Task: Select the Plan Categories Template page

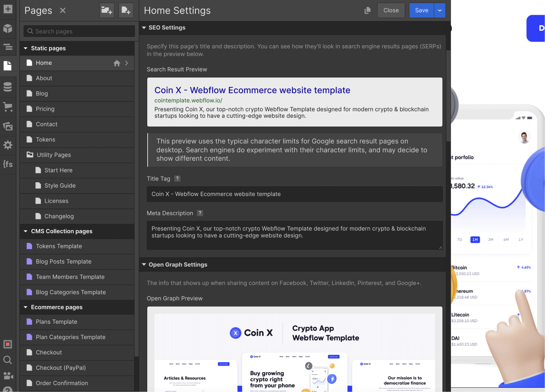Action: pyautogui.click(x=77, y=337)
